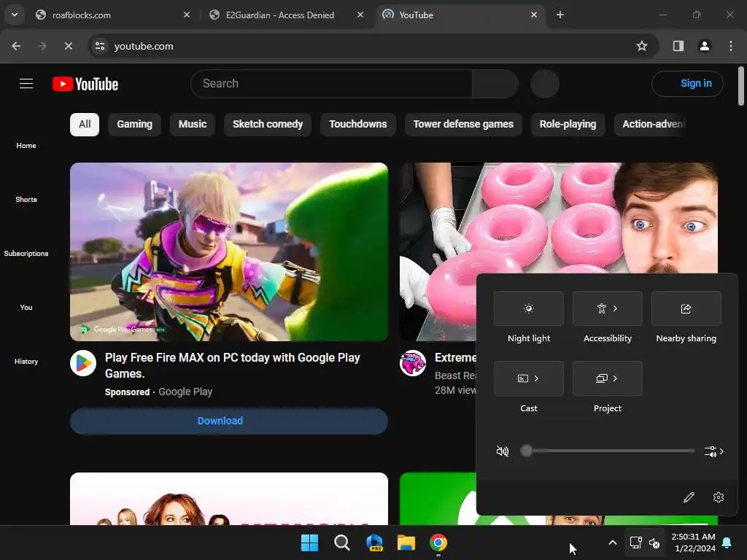This screenshot has width=747, height=560.
Task: Click the Beast Reacts channel avatar
Action: 413,363
